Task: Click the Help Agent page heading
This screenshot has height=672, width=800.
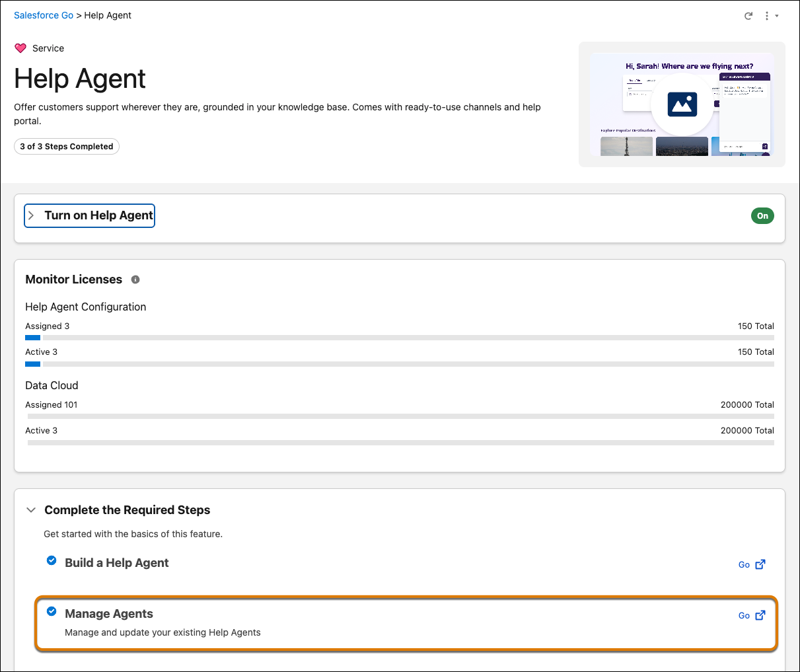Action: click(80, 79)
